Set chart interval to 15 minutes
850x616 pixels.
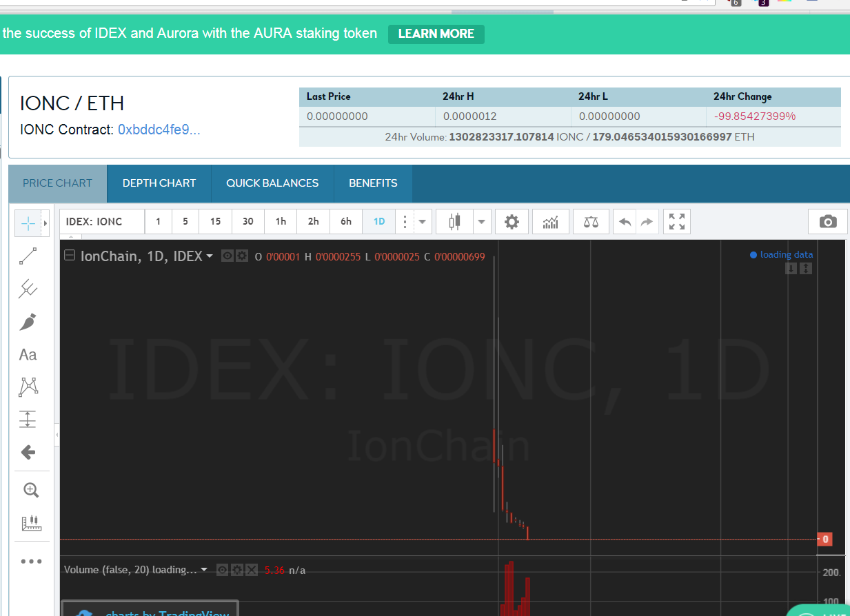[216, 222]
